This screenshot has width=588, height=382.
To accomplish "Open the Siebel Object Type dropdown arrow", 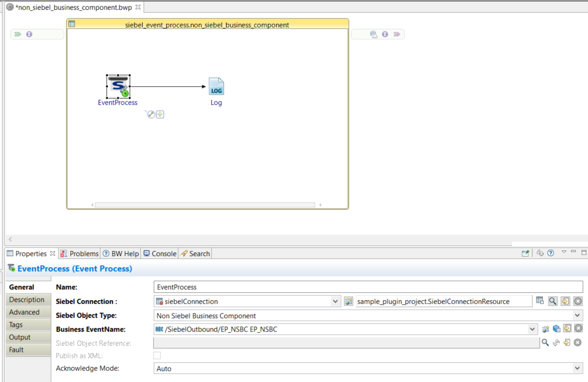I will [577, 315].
